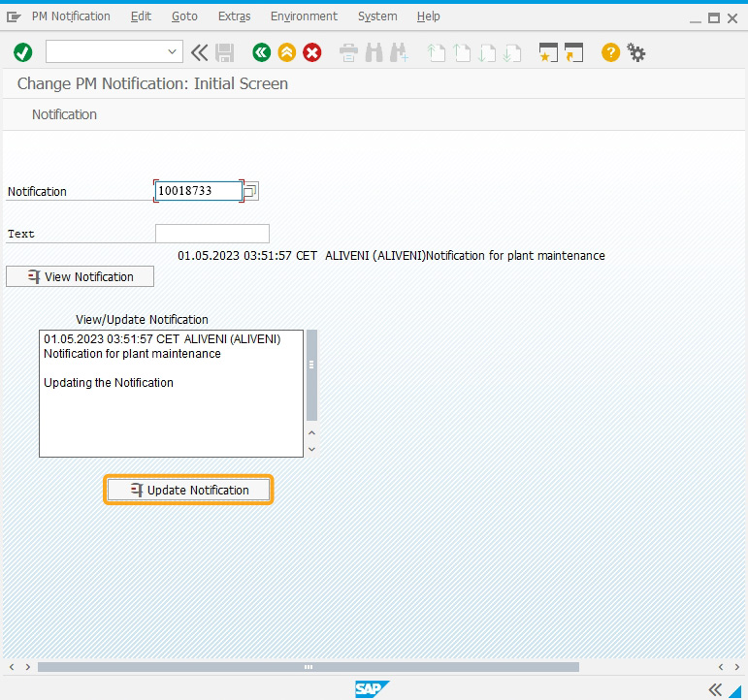The image size is (748, 700).
Task: Click the Notification toolbar button
Action: tap(64, 114)
